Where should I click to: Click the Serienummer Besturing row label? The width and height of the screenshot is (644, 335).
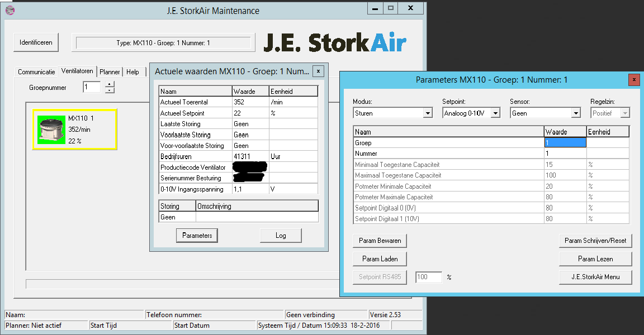pos(191,178)
